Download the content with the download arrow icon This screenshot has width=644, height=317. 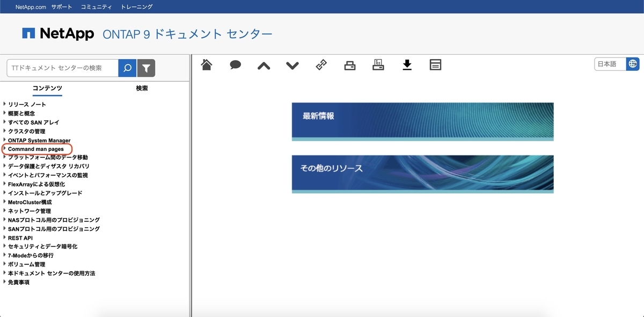(x=407, y=65)
